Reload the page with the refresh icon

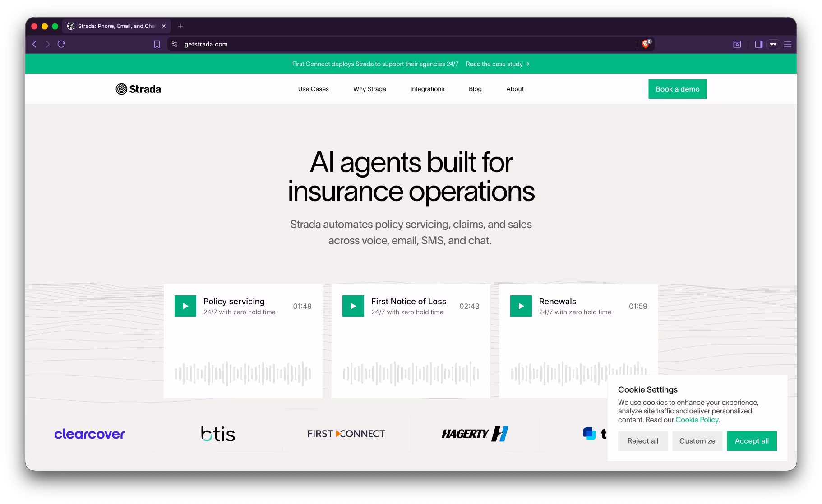coord(61,44)
